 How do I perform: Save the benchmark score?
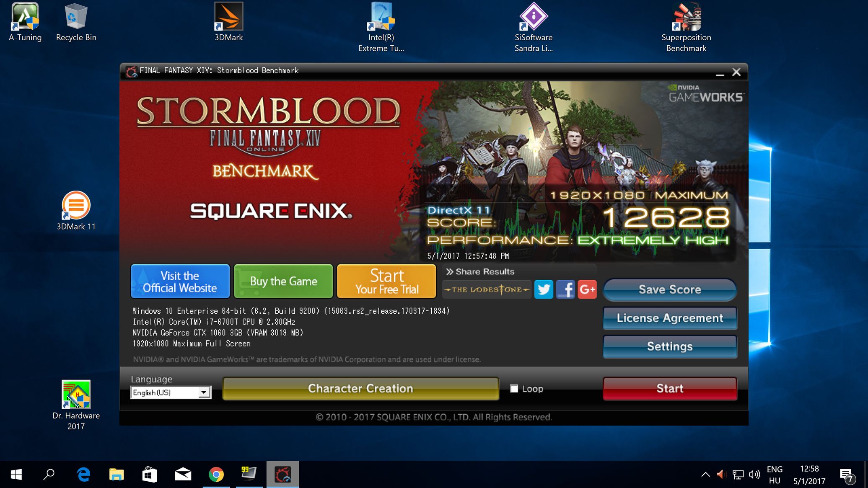[x=670, y=289]
